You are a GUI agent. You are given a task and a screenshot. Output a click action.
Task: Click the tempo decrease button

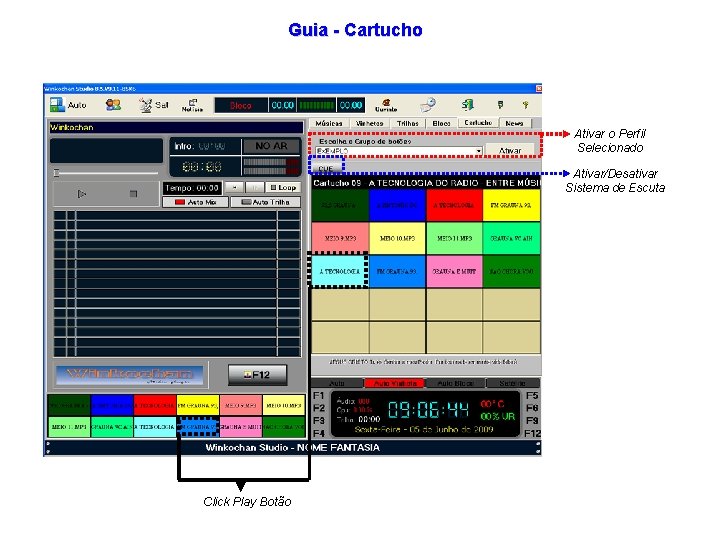tap(234, 187)
